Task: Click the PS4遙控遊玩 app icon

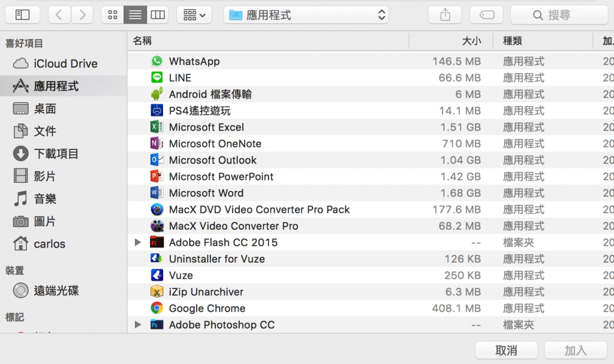Action: [x=157, y=110]
